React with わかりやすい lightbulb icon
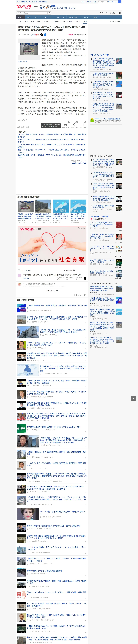The image size is (138, 644). tap(74, 125)
